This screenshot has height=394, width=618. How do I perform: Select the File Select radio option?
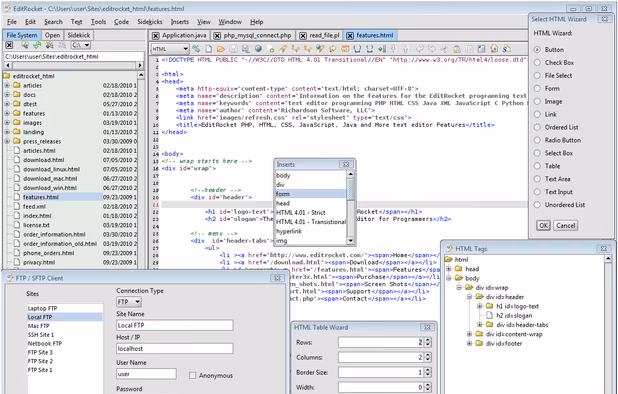click(x=537, y=76)
